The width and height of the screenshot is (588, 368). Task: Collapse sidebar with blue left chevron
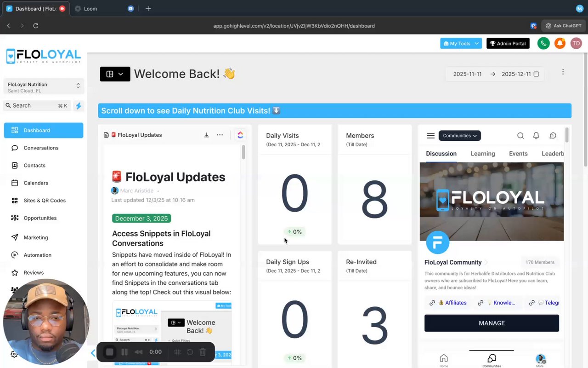[93, 353]
